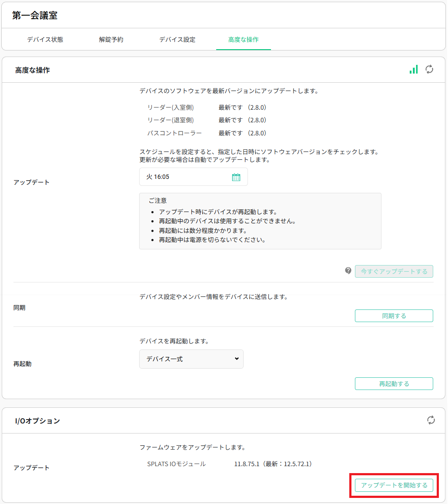Open the calendar icon in schedule field

[x=236, y=177]
